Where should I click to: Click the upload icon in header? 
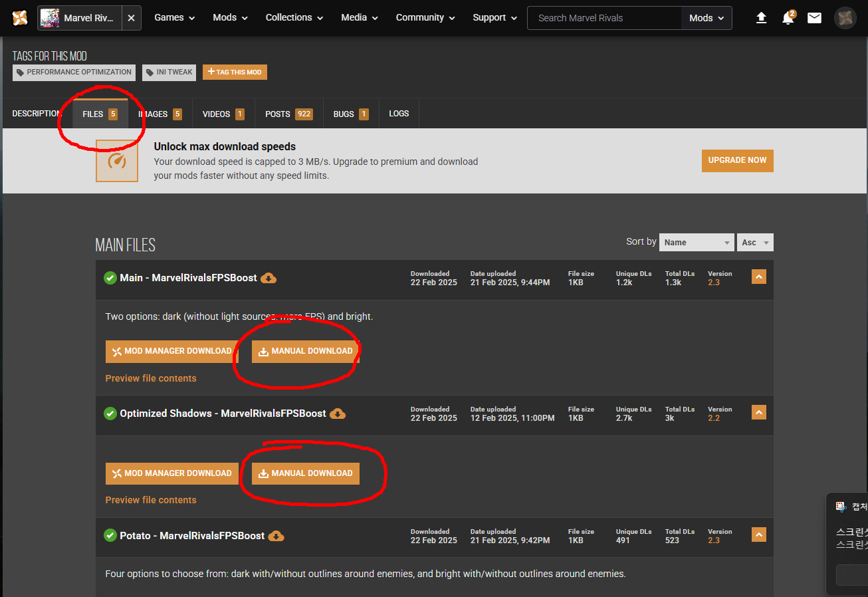coord(762,18)
